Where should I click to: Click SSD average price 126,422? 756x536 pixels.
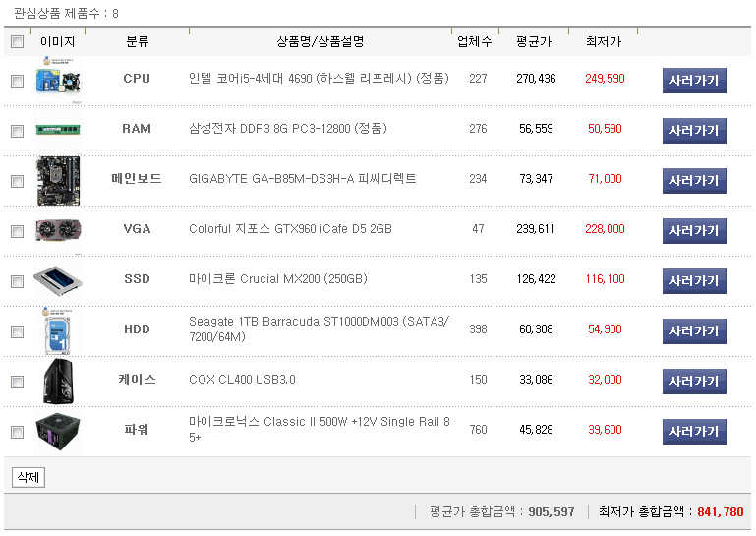pyautogui.click(x=536, y=279)
